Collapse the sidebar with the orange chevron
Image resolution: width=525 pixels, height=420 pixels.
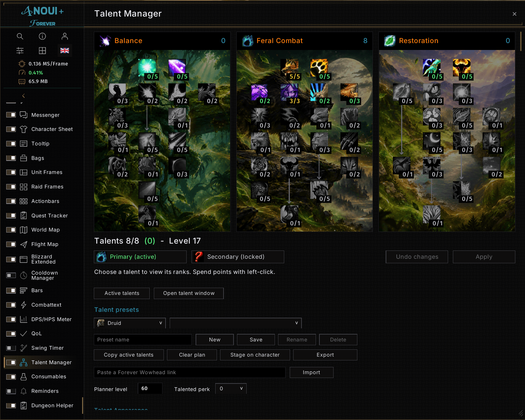point(23,96)
